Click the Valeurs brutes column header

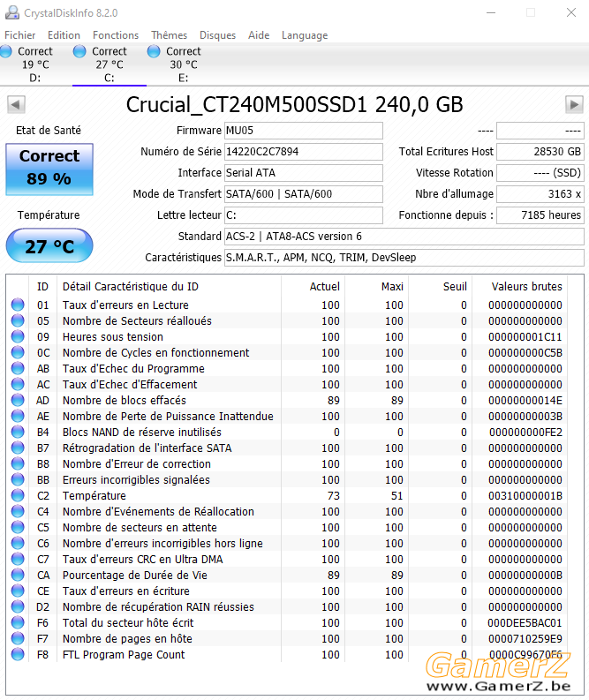tap(527, 287)
